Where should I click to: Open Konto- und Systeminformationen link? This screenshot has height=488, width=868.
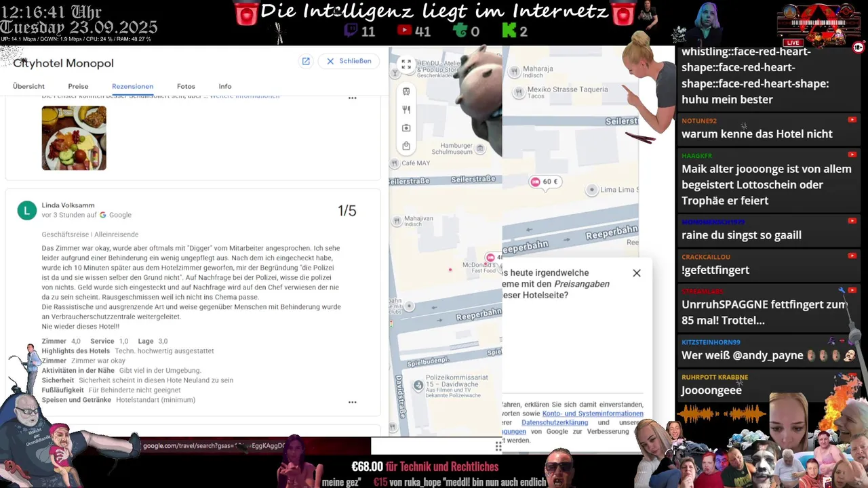pos(593,413)
